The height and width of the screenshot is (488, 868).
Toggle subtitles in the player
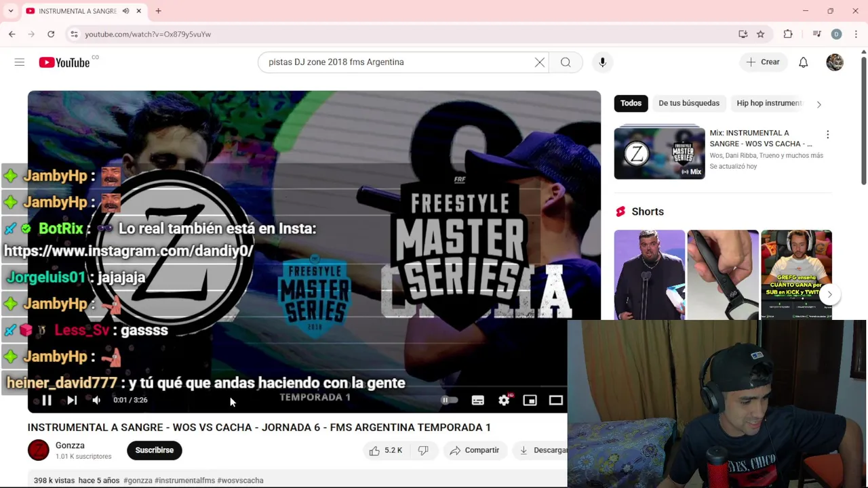(478, 400)
